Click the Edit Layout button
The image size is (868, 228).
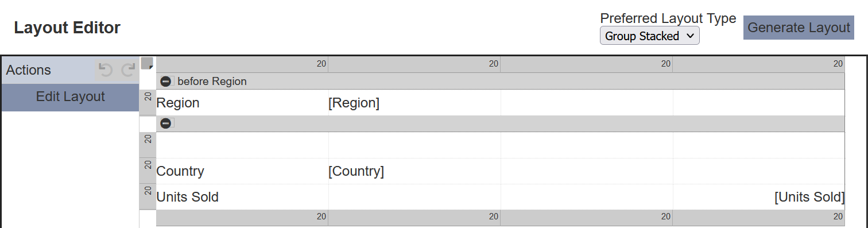(x=70, y=97)
